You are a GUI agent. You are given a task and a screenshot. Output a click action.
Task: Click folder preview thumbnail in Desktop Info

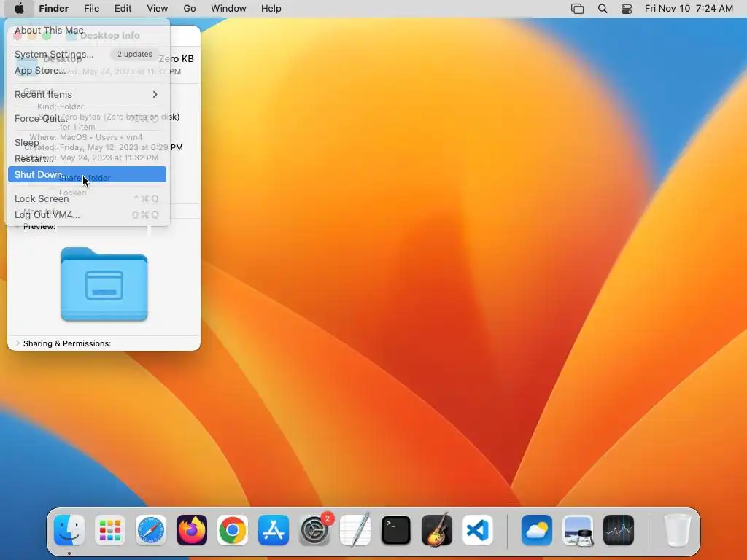(x=104, y=284)
